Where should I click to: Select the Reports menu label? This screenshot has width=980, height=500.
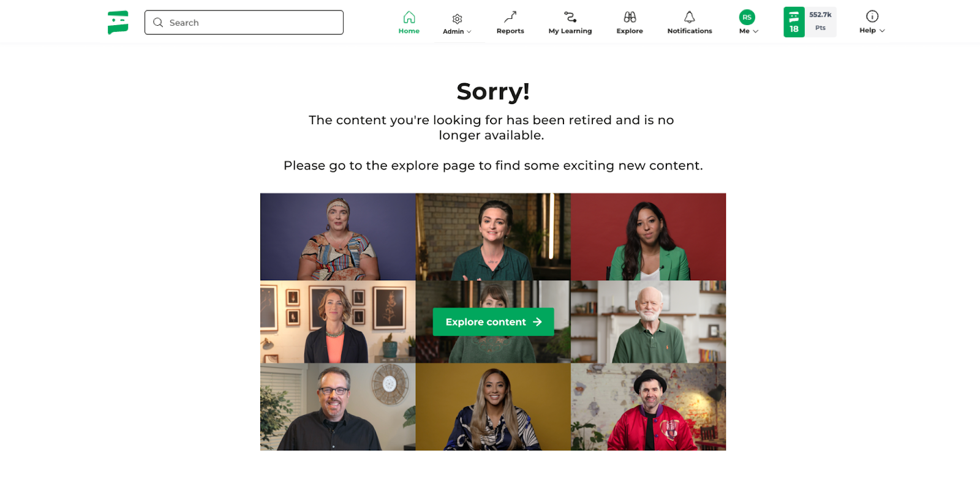(x=510, y=31)
